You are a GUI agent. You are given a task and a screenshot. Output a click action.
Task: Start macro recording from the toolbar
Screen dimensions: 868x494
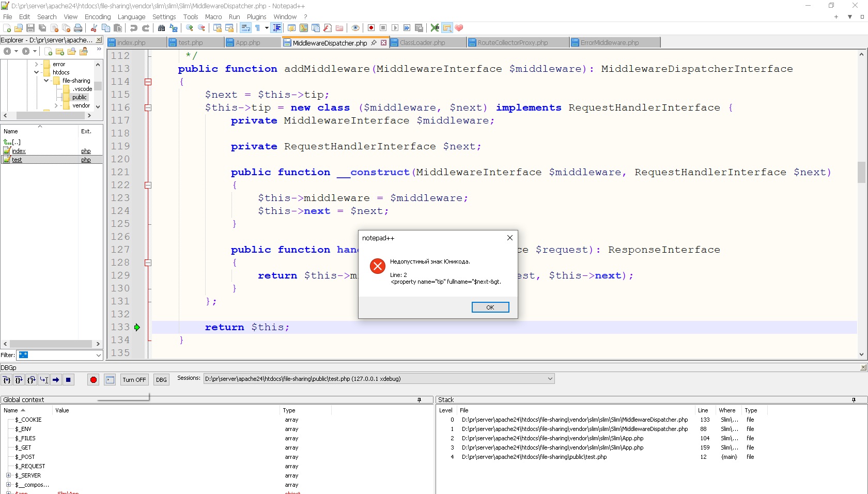pos(371,28)
